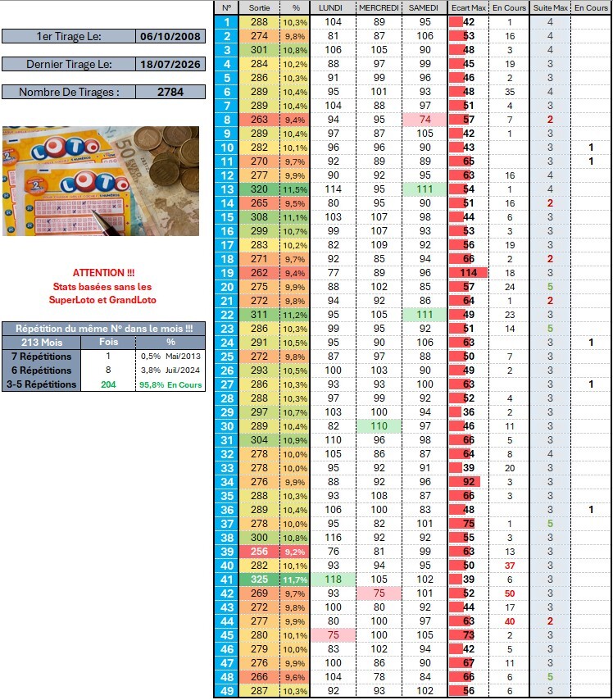Click Sortie value 325 for number 41

pos(260,580)
